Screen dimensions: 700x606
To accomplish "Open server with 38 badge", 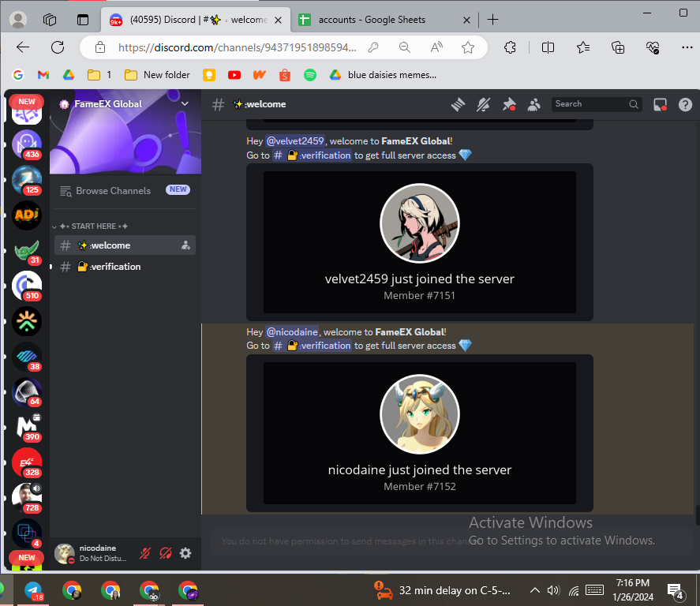I will 27,357.
